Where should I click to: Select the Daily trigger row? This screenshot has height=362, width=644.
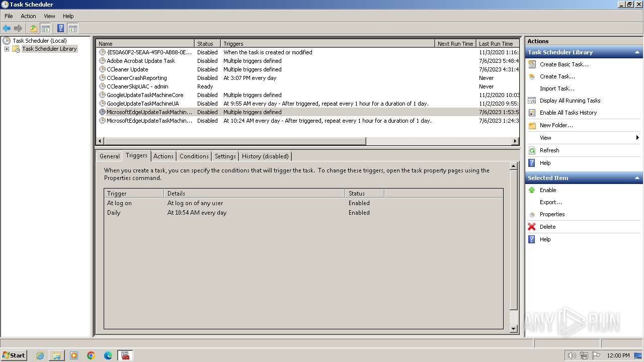pyautogui.click(x=303, y=213)
